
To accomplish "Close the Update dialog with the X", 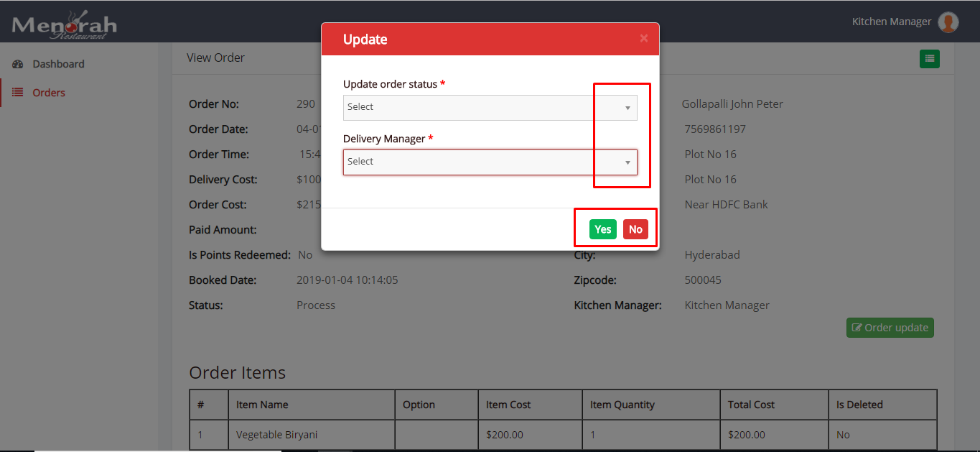I will [643, 39].
